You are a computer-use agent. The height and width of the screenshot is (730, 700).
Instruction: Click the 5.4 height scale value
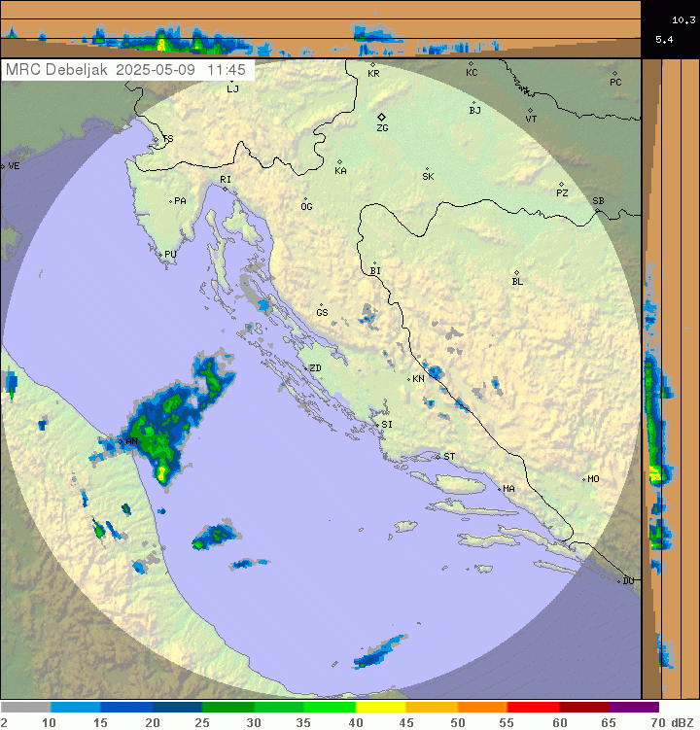pos(664,40)
